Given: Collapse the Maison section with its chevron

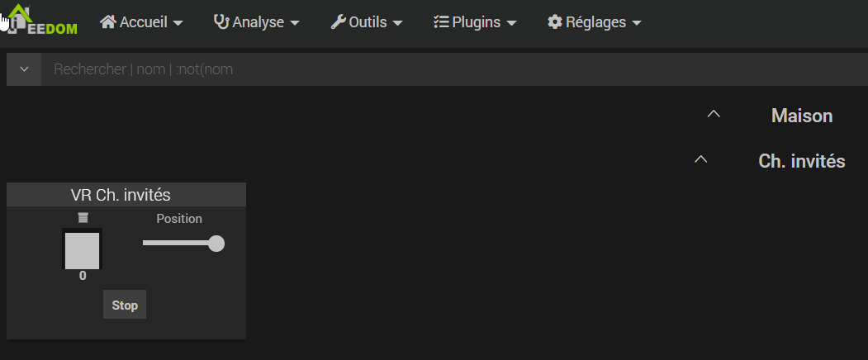Looking at the screenshot, I should [714, 114].
